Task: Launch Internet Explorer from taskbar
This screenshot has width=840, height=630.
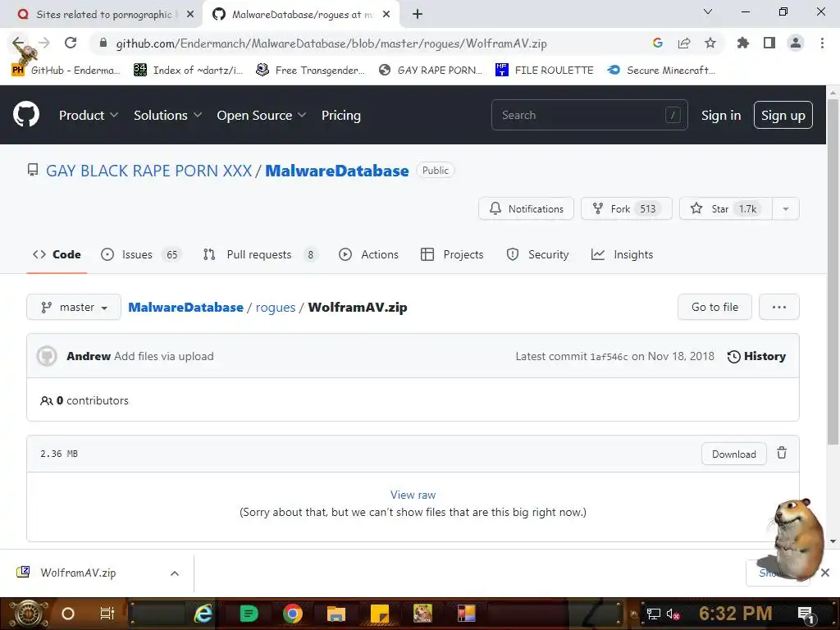Action: click(x=203, y=614)
